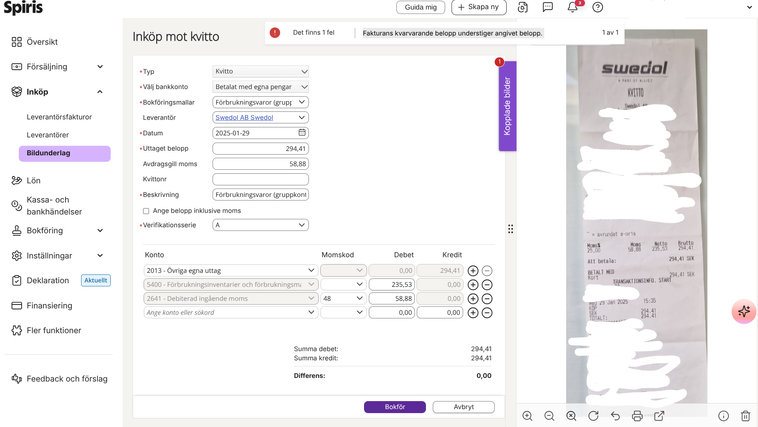758x427 pixels.
Task: Open the Kopplade bilder side tab
Action: pos(508,106)
